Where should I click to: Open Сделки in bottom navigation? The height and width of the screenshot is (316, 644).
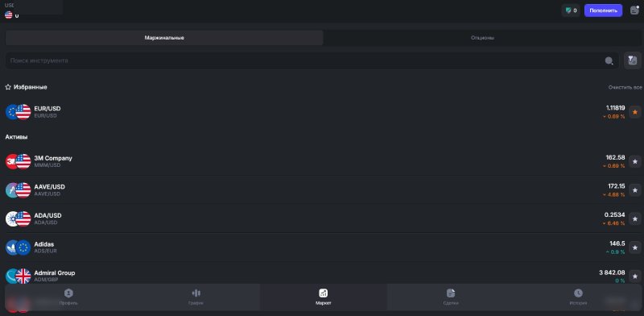[x=451, y=297]
